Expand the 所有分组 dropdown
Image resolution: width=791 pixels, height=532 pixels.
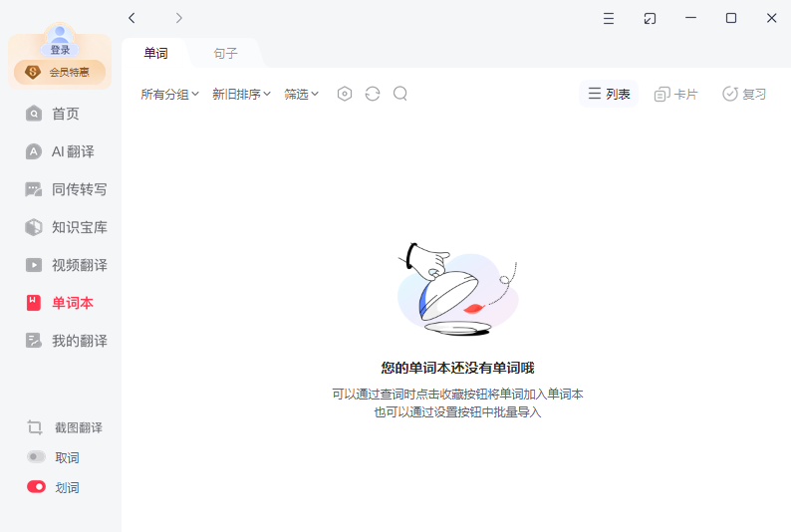[x=169, y=94]
